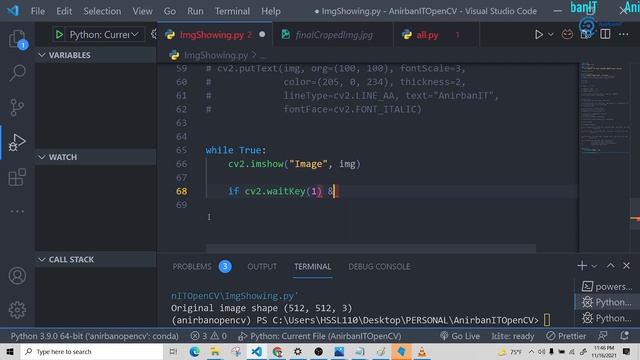Open the Go menu

point(169,11)
